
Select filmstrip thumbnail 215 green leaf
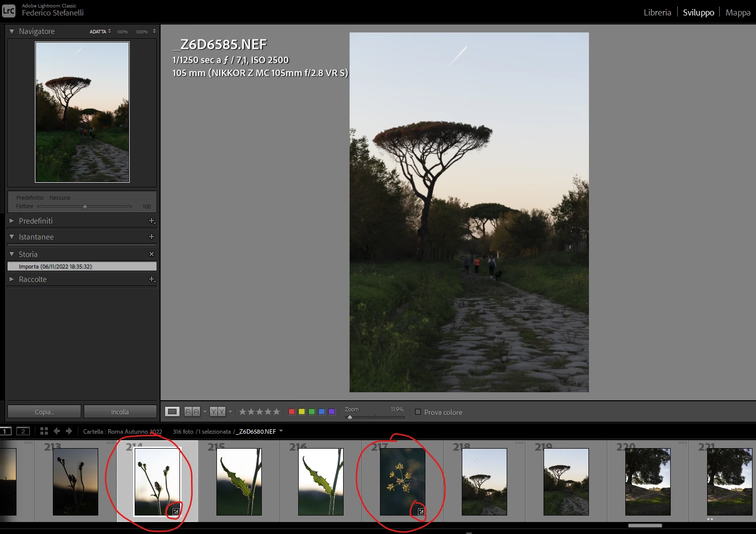coord(239,482)
